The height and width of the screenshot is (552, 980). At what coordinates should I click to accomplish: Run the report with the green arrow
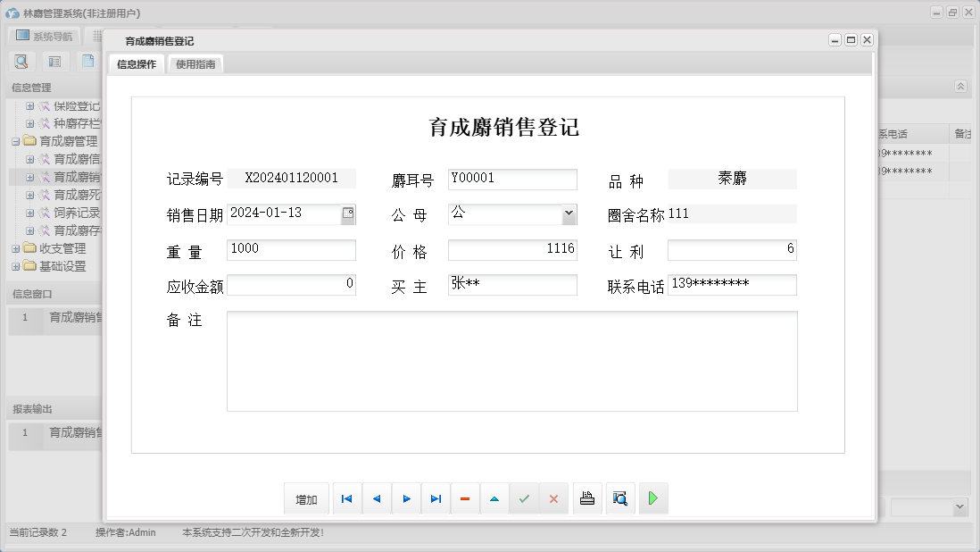click(x=652, y=498)
